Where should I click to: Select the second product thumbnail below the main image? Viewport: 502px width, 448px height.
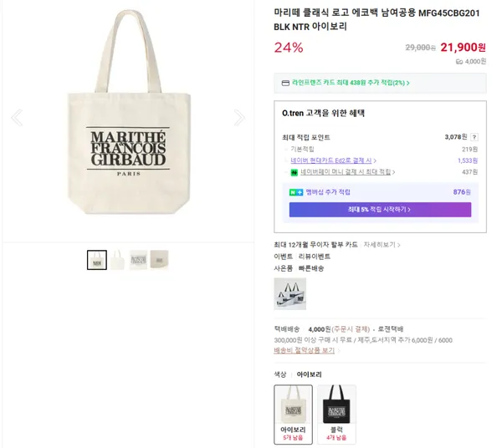(118, 260)
